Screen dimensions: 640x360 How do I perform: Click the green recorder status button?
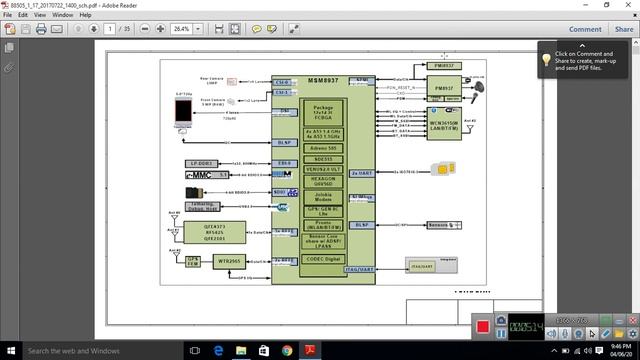[x=606, y=320]
